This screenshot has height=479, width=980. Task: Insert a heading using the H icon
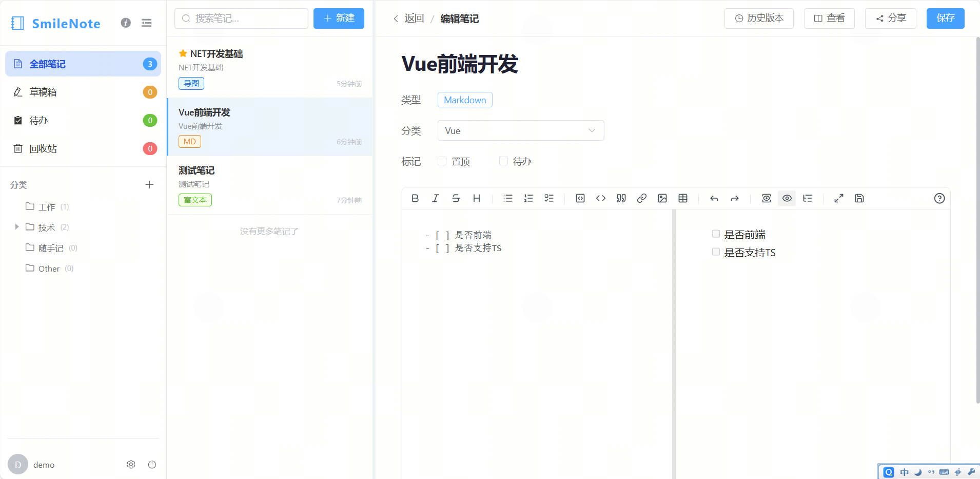point(477,198)
